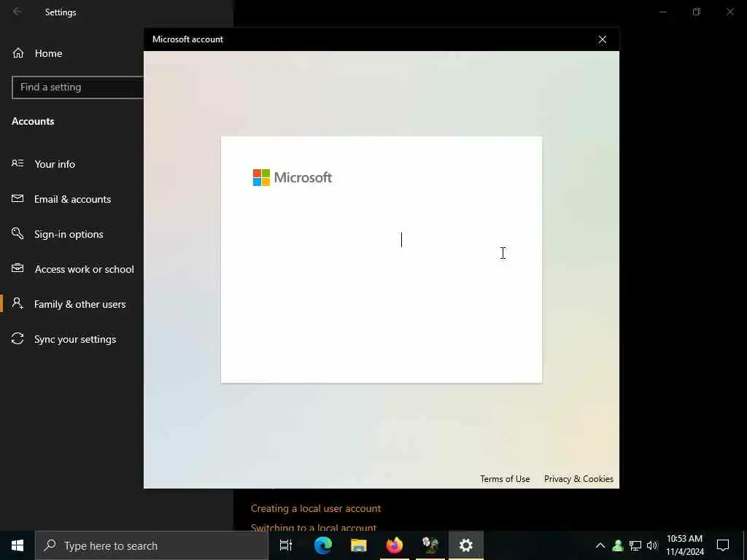
Task: Show hidden tray icons chevron
Action: tap(600, 545)
